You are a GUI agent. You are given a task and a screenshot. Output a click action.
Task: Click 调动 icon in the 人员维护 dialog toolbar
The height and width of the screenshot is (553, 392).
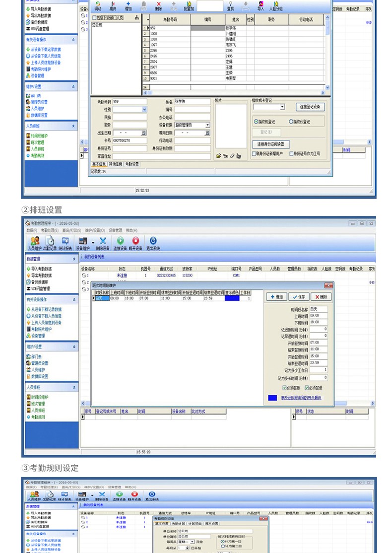pyautogui.click(x=98, y=3)
